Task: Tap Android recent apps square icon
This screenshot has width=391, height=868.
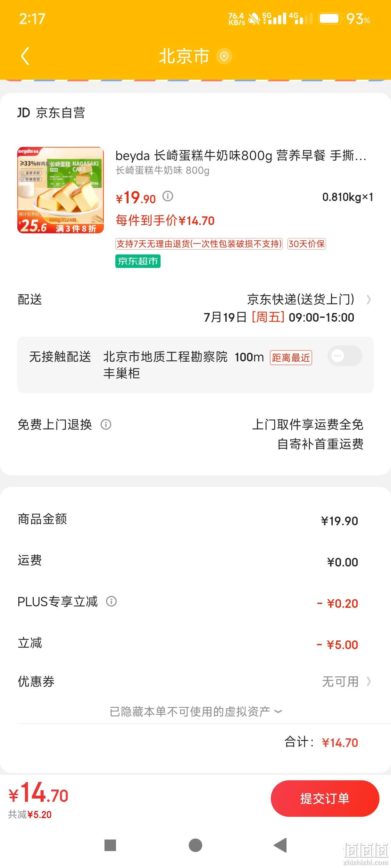Action: coord(110,845)
